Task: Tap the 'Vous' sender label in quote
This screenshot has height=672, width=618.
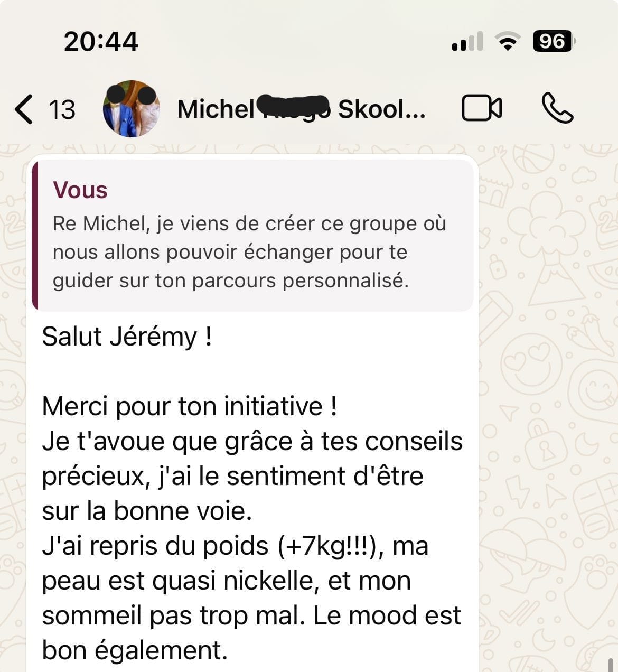Action: coord(80,190)
